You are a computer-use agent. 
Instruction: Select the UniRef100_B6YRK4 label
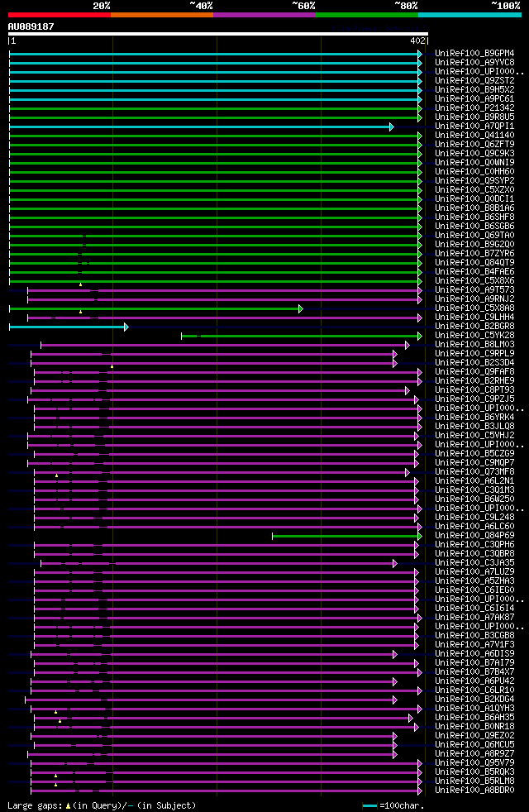tap(474, 418)
